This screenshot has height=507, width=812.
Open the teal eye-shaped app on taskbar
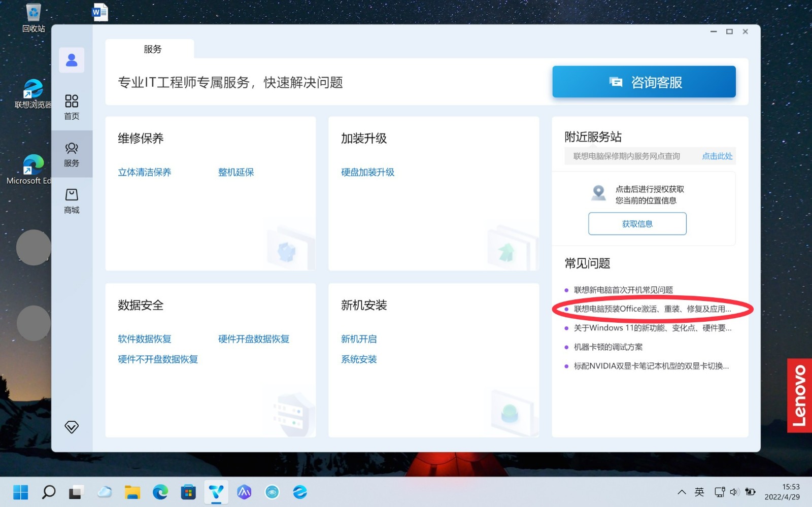[x=272, y=492]
